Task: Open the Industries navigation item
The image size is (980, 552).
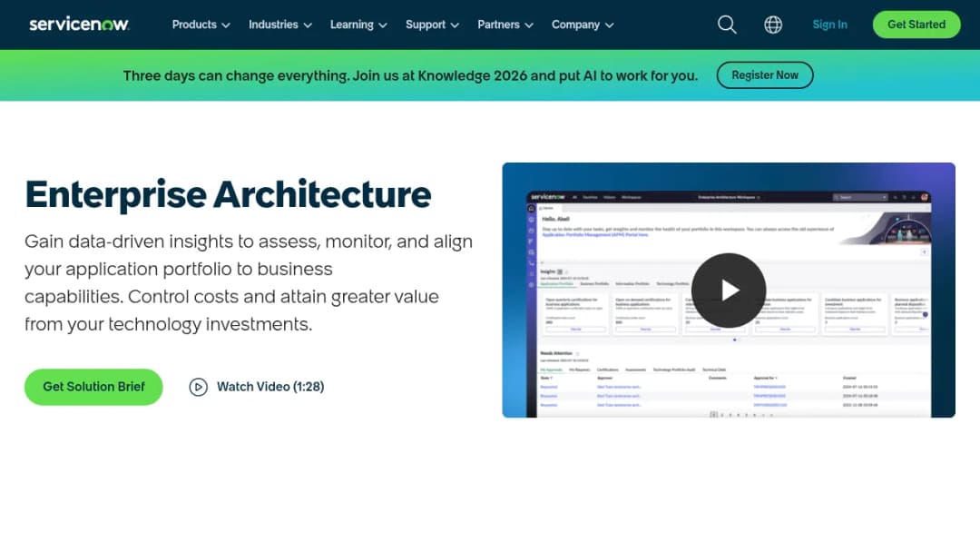Action: point(273,25)
